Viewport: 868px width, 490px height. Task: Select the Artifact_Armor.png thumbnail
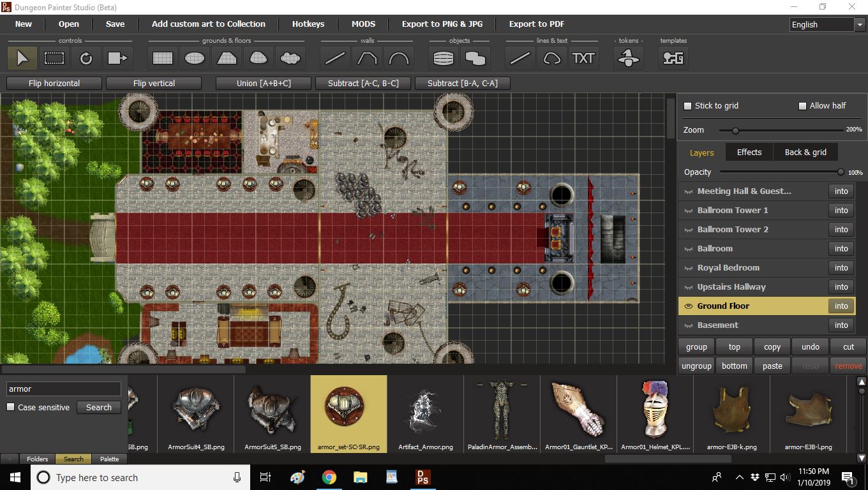425,413
